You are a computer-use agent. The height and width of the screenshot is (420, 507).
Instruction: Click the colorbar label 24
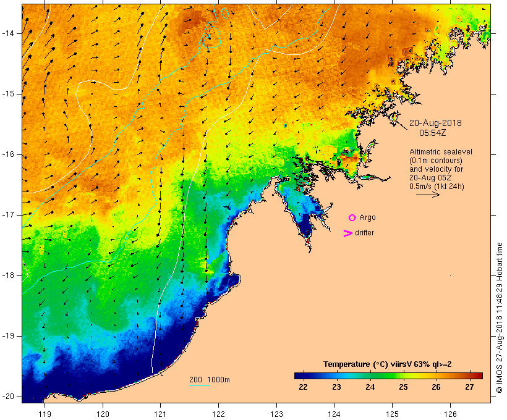click(x=370, y=387)
